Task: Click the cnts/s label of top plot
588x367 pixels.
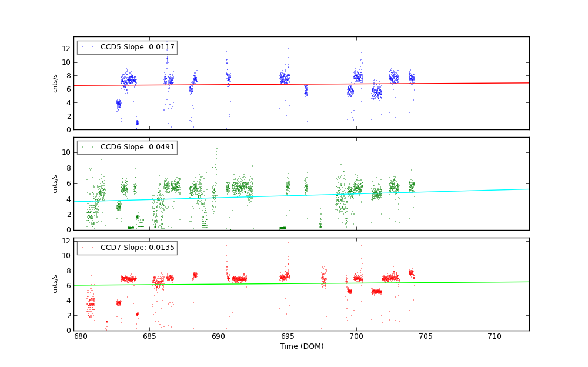Action: (x=55, y=84)
